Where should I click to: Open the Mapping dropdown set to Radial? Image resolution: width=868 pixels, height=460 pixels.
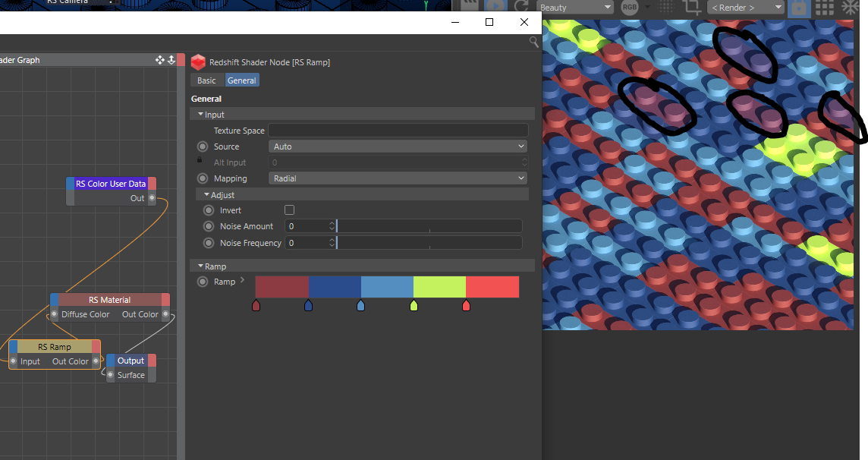click(x=398, y=179)
